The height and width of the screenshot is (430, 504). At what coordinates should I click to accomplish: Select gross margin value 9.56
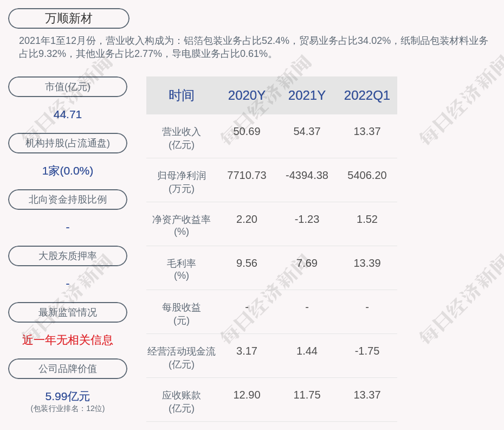(247, 263)
